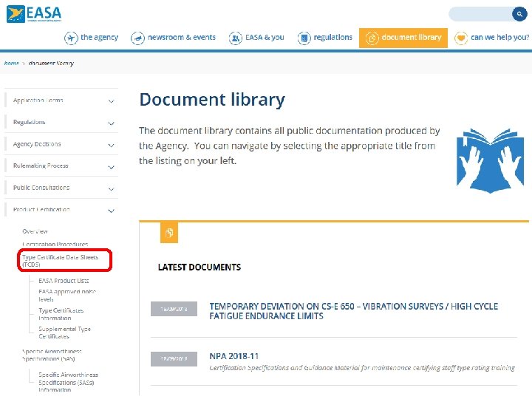Open can we help you menu

tap(499, 38)
